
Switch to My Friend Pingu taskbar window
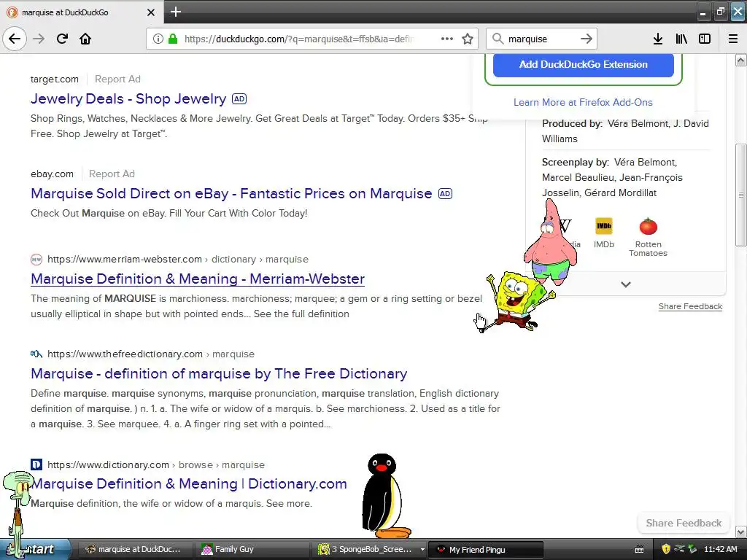(486, 550)
